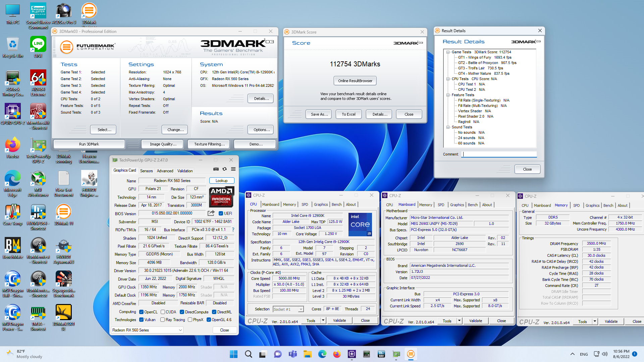The width and height of the screenshot is (644, 362).
Task: Click the GPU-Z refresh icon
Action: 225,169
